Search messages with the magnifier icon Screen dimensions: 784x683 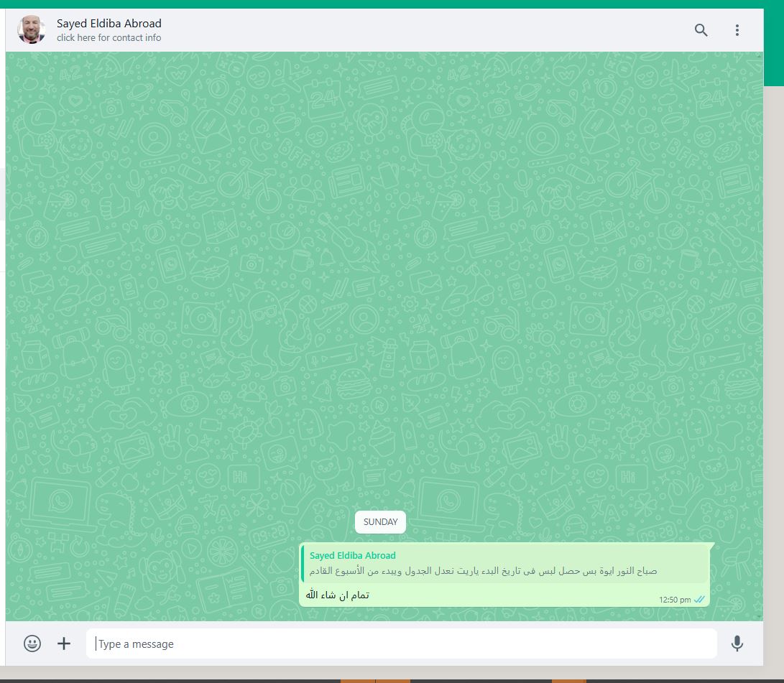pos(701,30)
